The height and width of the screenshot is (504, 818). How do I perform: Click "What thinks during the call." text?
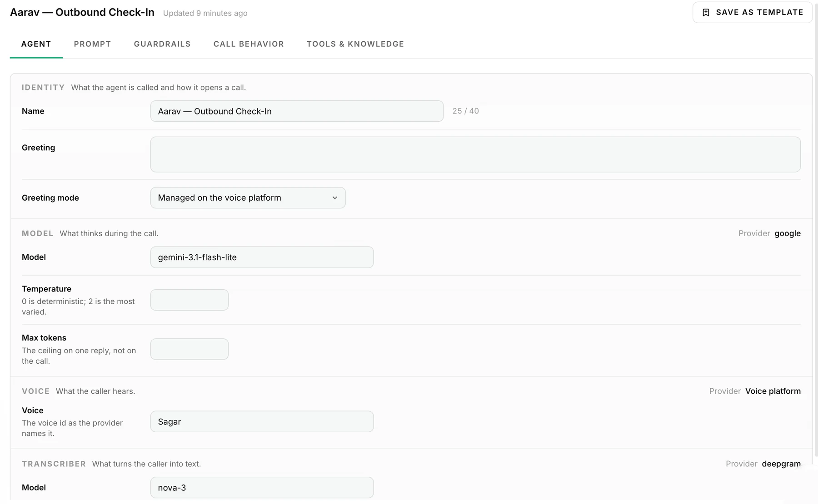click(109, 233)
